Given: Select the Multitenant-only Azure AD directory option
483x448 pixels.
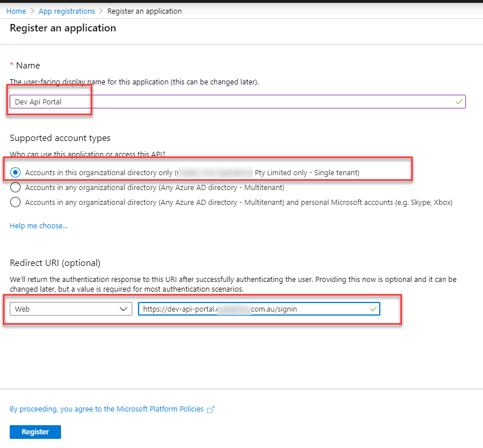Looking at the screenshot, I should 16,187.
